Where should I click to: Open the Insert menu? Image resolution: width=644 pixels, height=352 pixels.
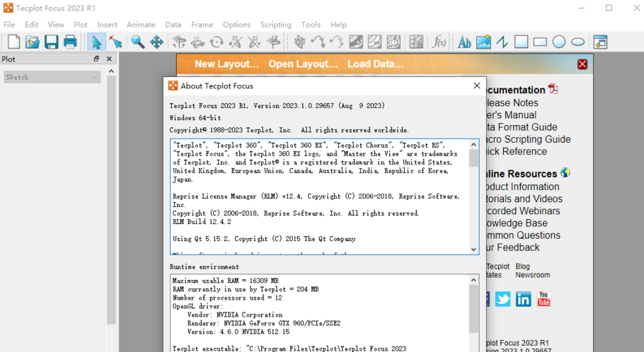(107, 25)
